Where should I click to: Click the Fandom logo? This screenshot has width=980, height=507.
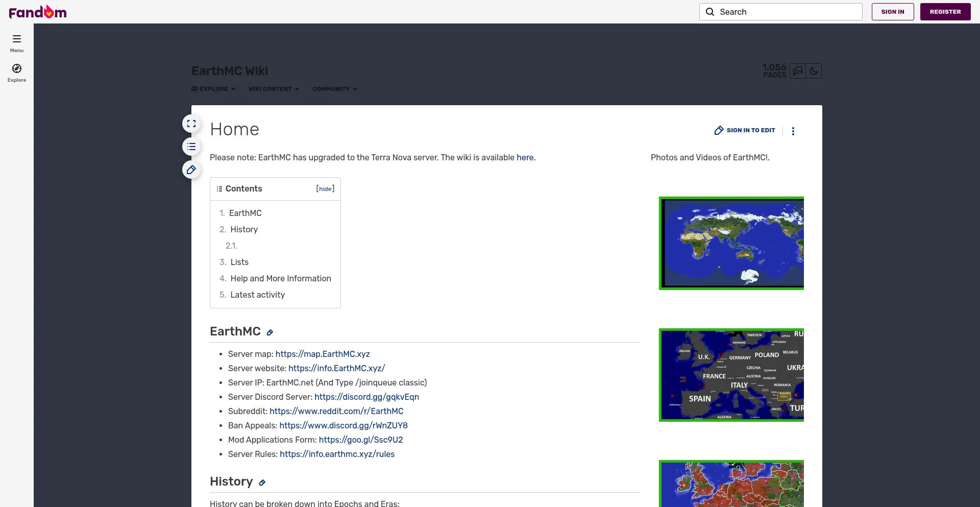[x=38, y=12]
